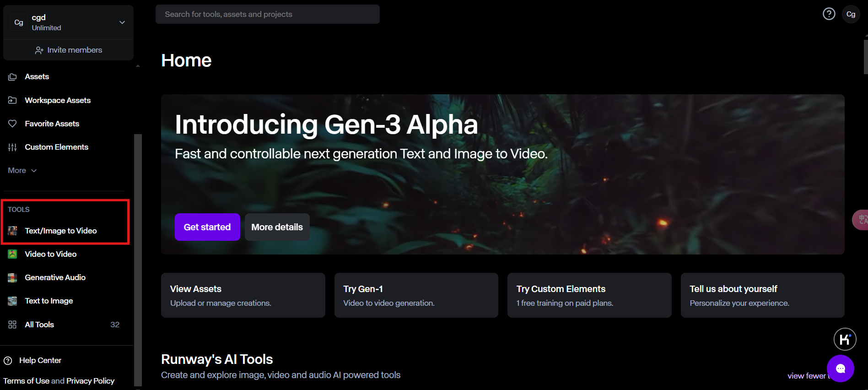Open the Try Custom Elements card
The width and height of the screenshot is (868, 390).
point(589,295)
